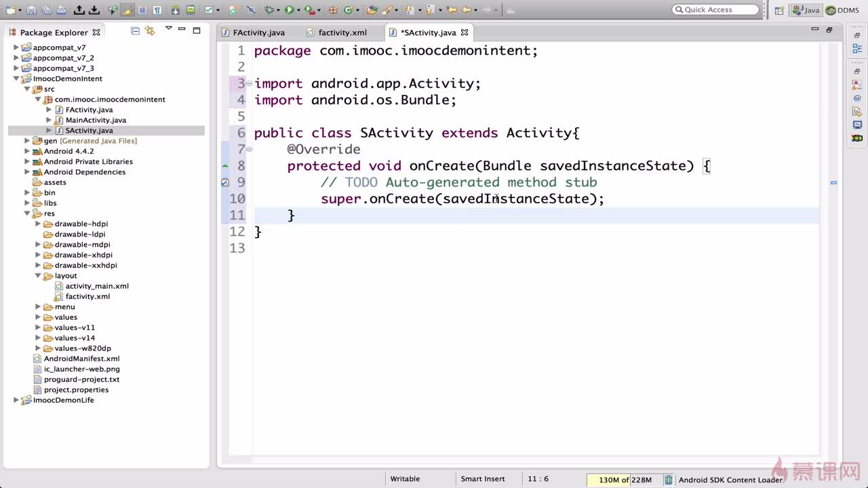Viewport: 868px width, 488px height.
Task: Collapse the ImoocDemonIntent project
Action: tap(17, 79)
